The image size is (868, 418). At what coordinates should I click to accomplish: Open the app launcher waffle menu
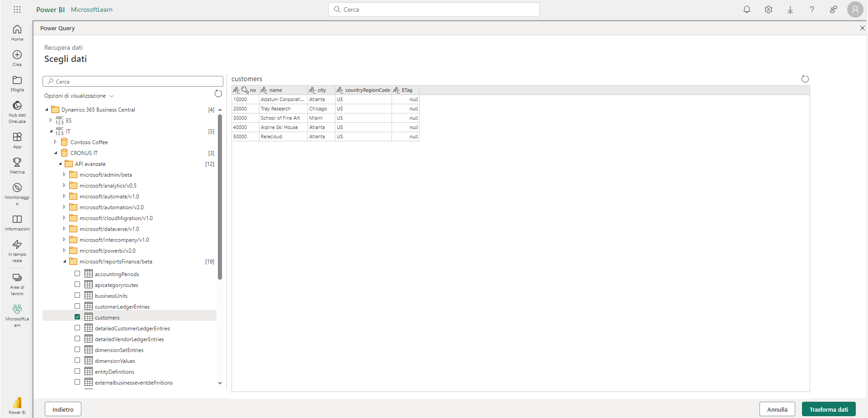pyautogui.click(x=17, y=9)
